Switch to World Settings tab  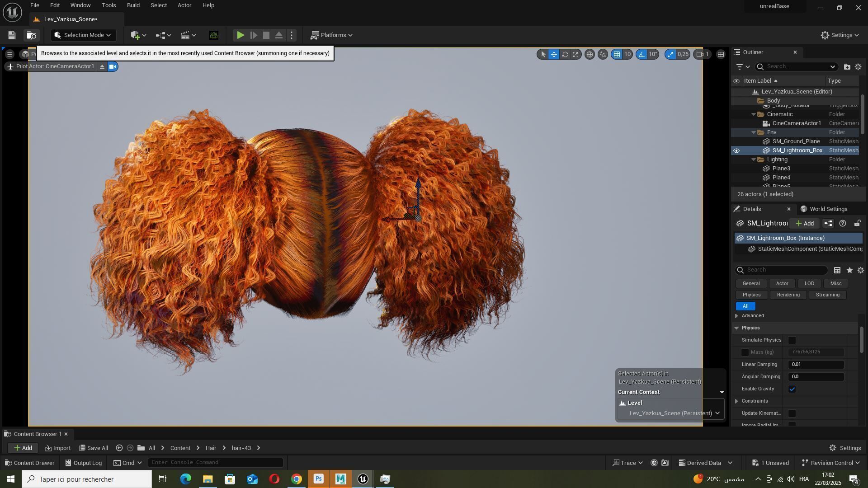824,209
